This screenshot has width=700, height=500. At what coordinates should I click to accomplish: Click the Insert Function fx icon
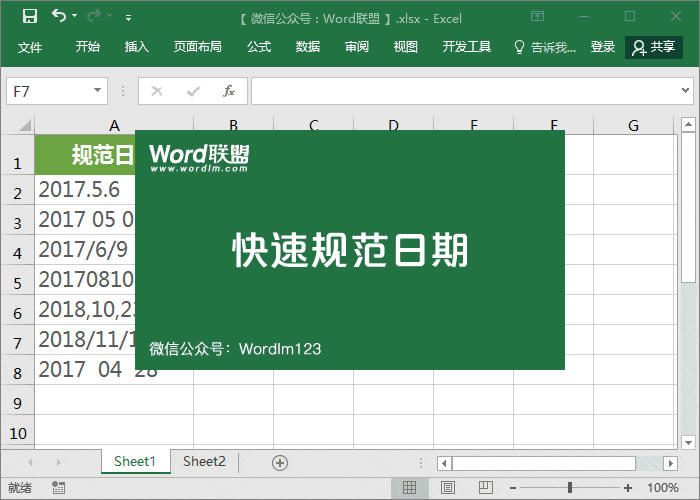[228, 91]
